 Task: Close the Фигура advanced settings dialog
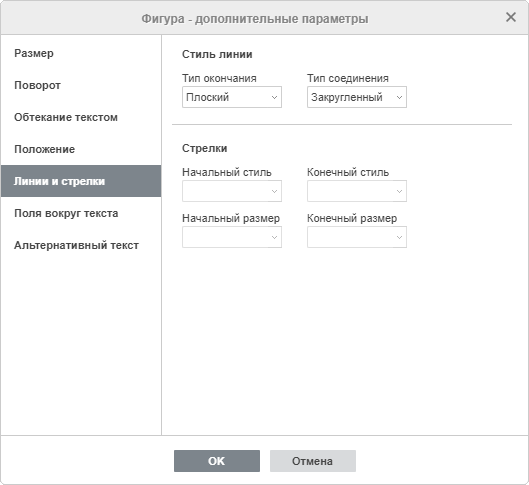[x=511, y=17]
